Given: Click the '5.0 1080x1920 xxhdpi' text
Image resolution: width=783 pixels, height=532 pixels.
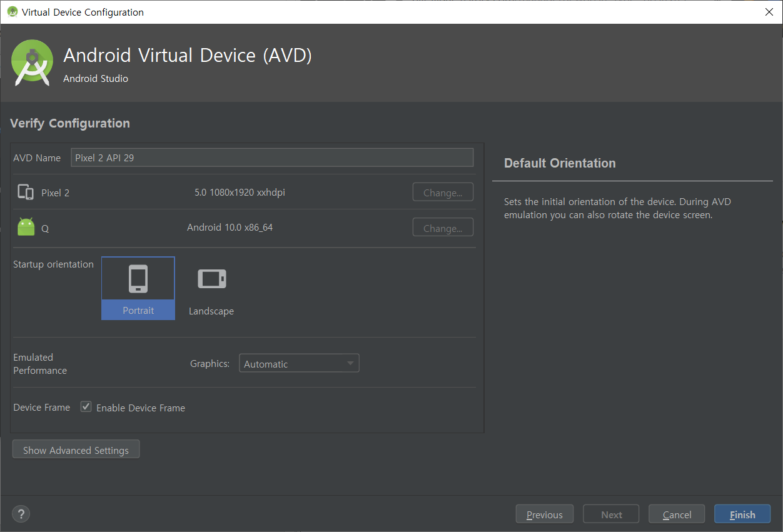Looking at the screenshot, I should (x=240, y=193).
